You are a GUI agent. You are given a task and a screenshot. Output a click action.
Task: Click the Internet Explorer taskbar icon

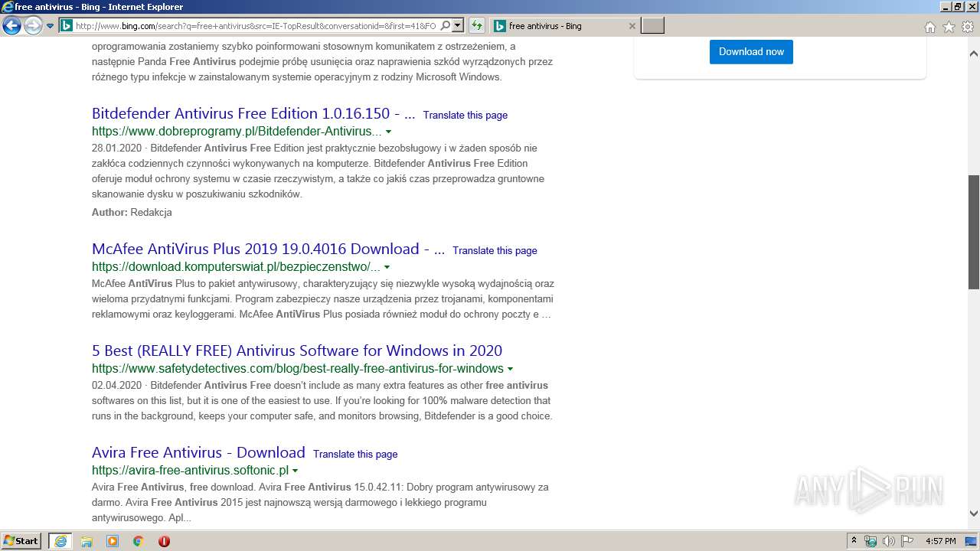point(60,541)
